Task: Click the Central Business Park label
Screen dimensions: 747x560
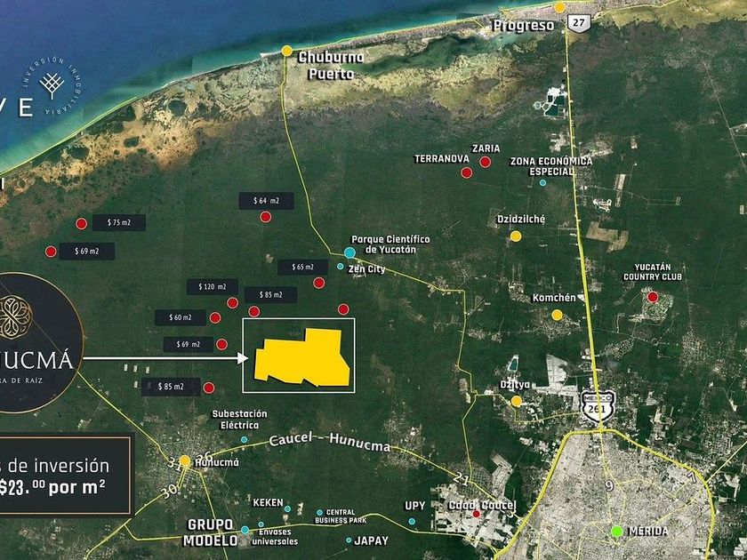Action: click(341, 516)
